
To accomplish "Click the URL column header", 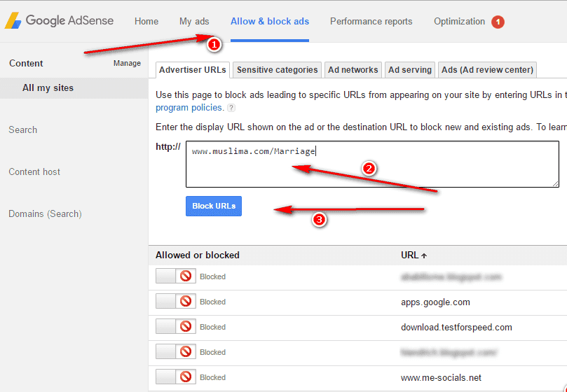I will (x=414, y=255).
